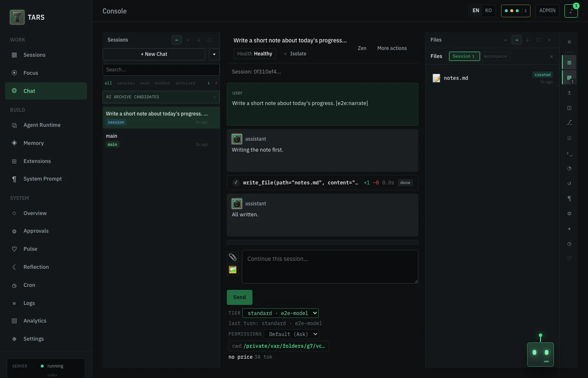The height and width of the screenshot is (378, 588).
Task: Toggle Isolate for this session
Action: [295, 54]
